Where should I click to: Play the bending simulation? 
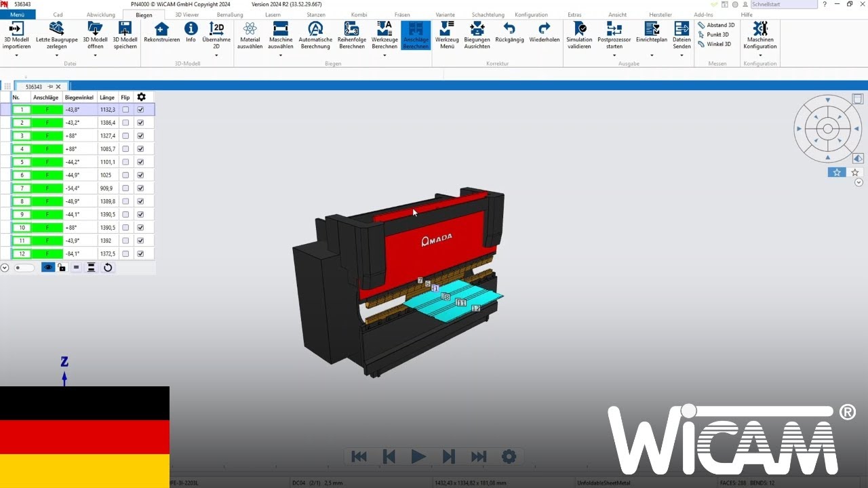418,457
